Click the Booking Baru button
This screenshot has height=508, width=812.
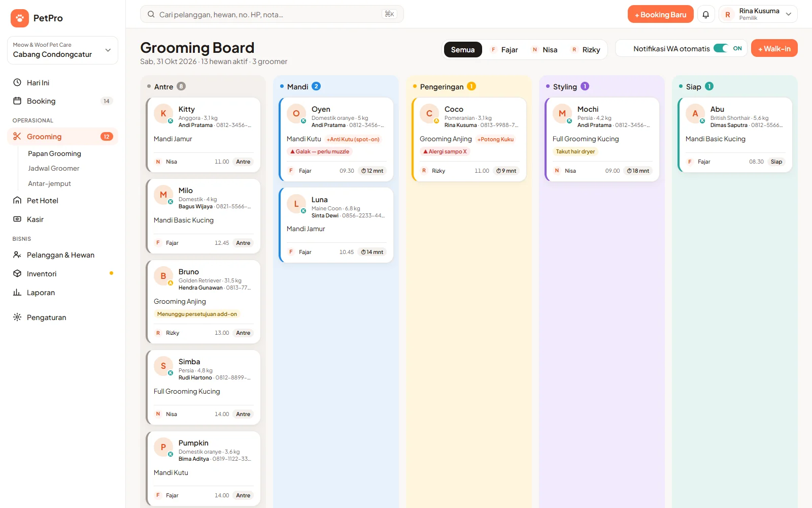660,14
